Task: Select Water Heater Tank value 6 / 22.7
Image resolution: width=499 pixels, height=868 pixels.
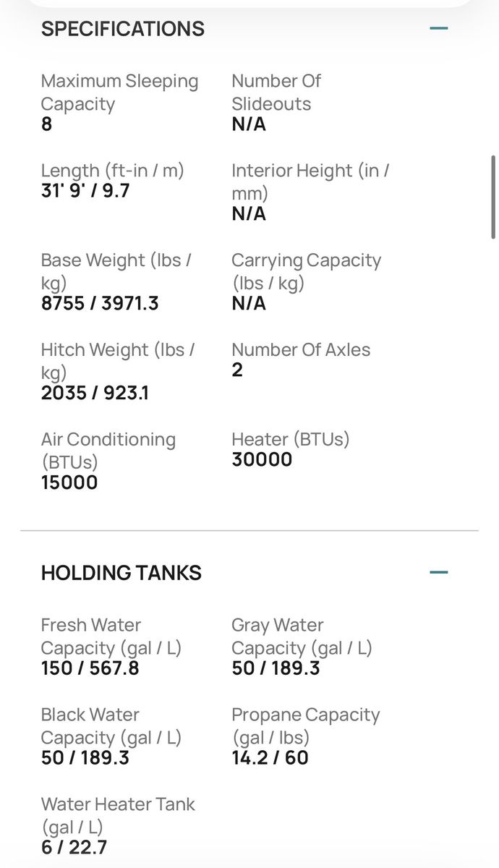Action: [x=74, y=847]
